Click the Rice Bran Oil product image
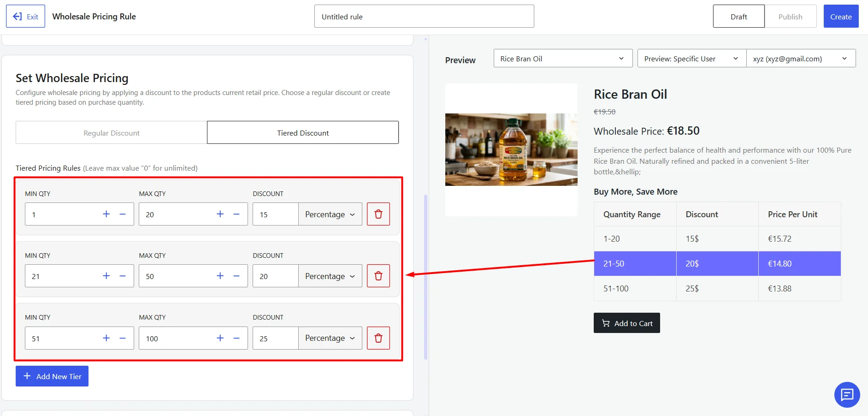This screenshot has width=868, height=416. (511, 149)
